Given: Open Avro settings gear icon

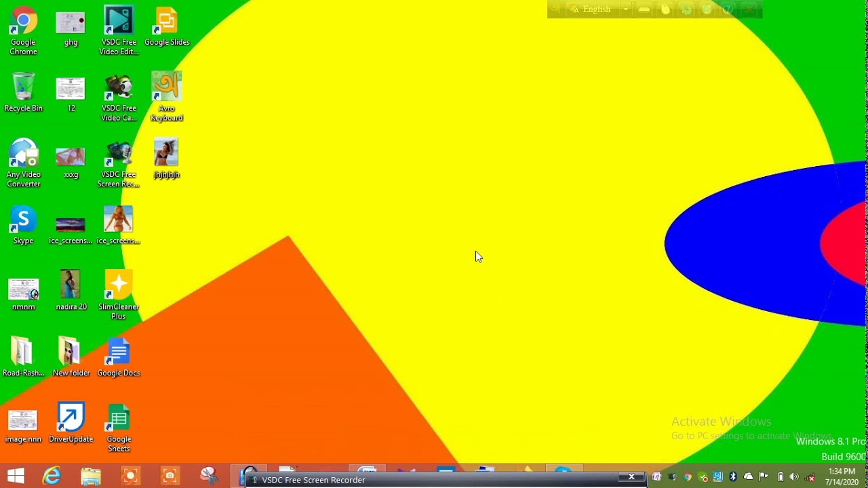Looking at the screenshot, I should click(x=686, y=9).
